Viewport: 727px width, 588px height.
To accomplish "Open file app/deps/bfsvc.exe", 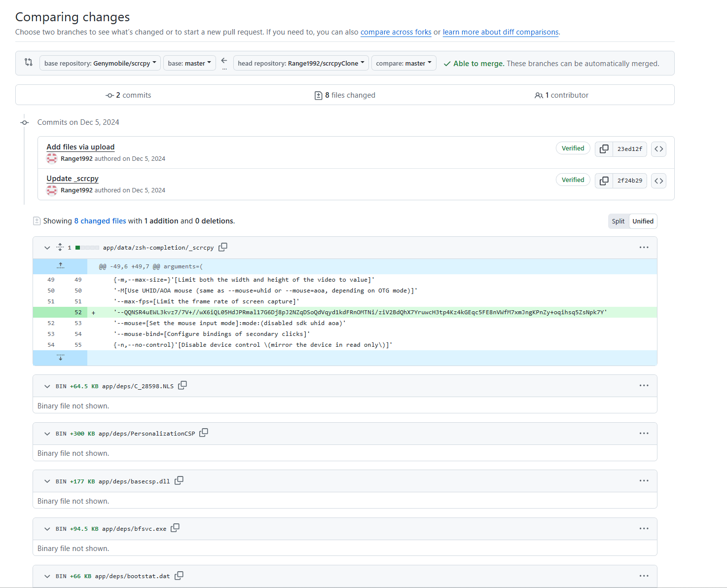I will [134, 529].
